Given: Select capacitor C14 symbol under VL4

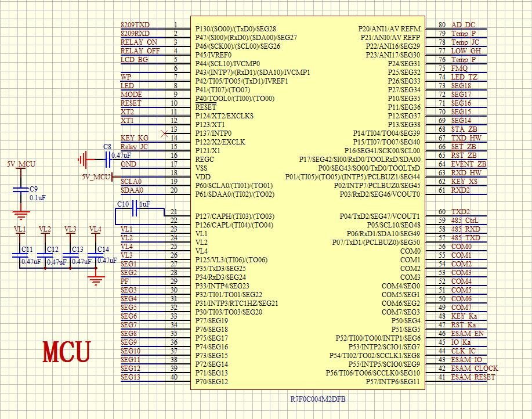Looking at the screenshot, I should click(95, 256).
